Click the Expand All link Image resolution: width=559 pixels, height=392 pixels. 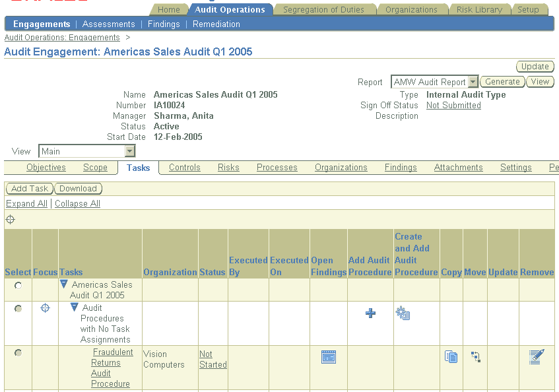(27, 203)
